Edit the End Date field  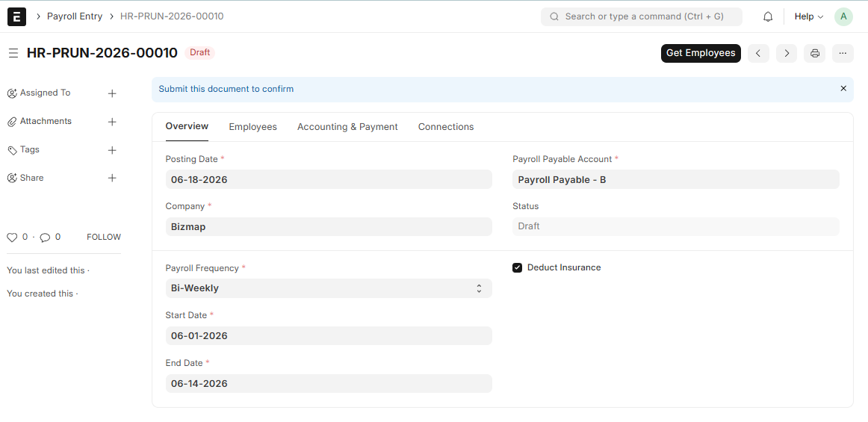click(x=328, y=383)
